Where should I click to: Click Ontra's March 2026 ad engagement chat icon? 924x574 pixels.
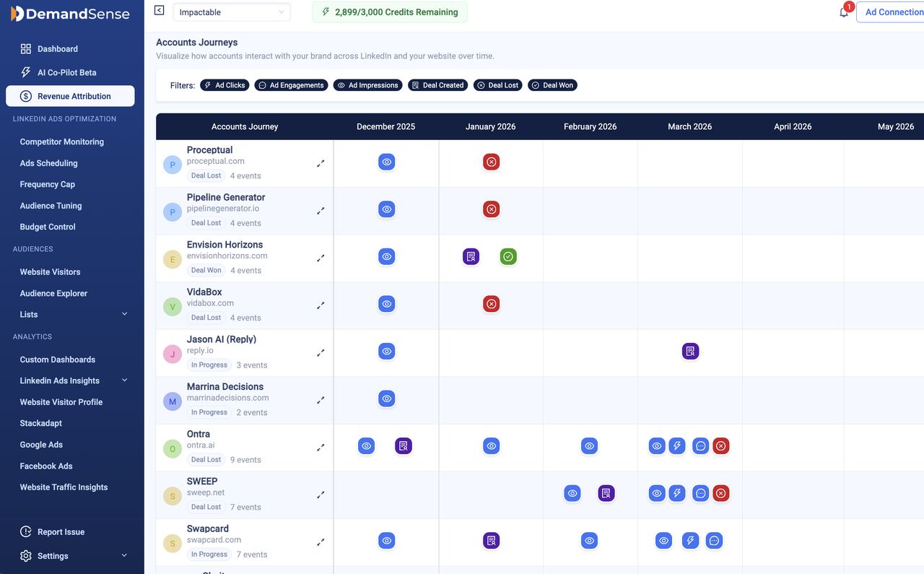point(700,446)
